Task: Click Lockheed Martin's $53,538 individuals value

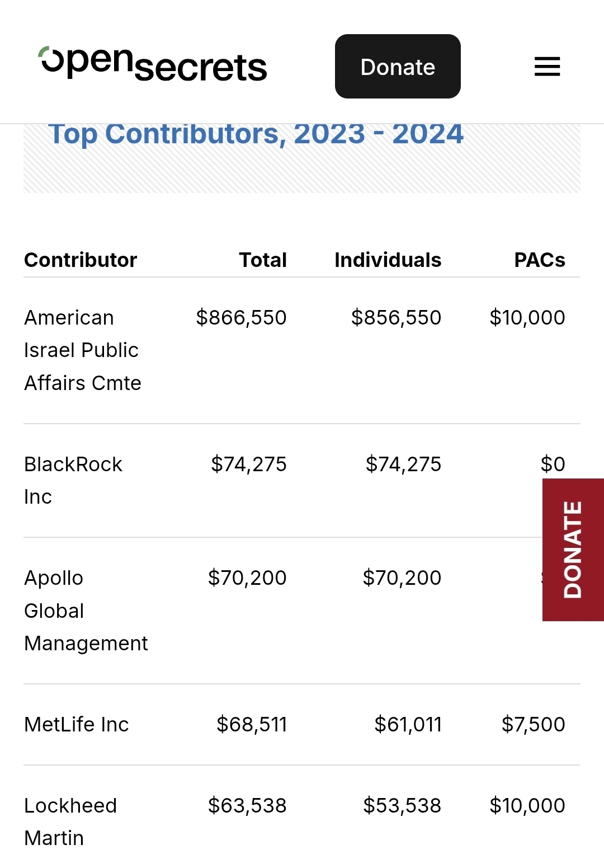Action: [x=402, y=806]
